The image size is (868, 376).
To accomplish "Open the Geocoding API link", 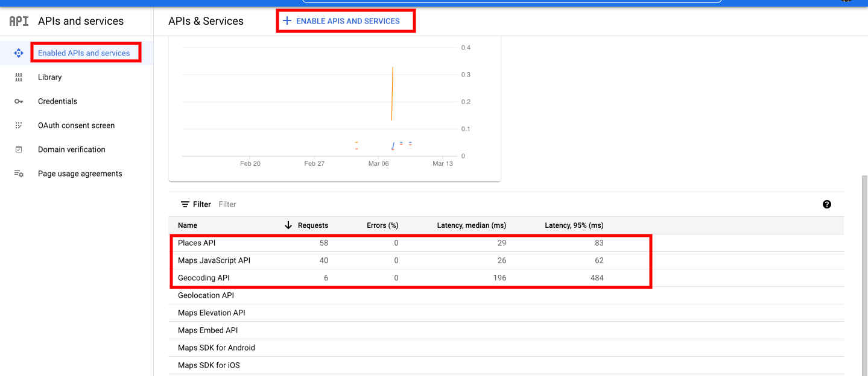I will [x=204, y=278].
